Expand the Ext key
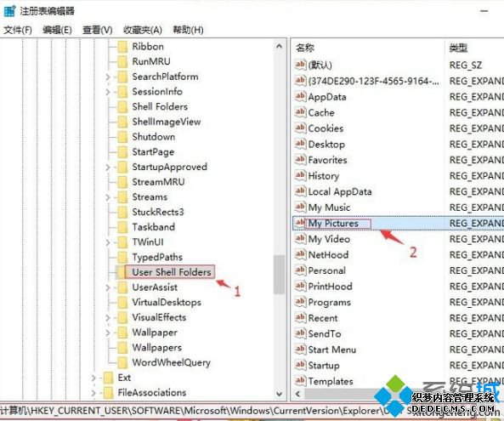This screenshot has height=421, width=504. pos(93,378)
